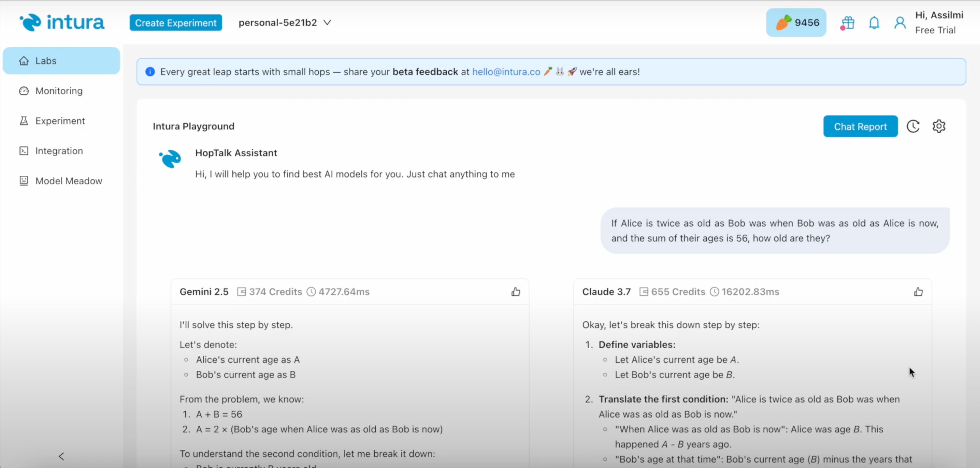Open playground settings gear icon

(939, 126)
